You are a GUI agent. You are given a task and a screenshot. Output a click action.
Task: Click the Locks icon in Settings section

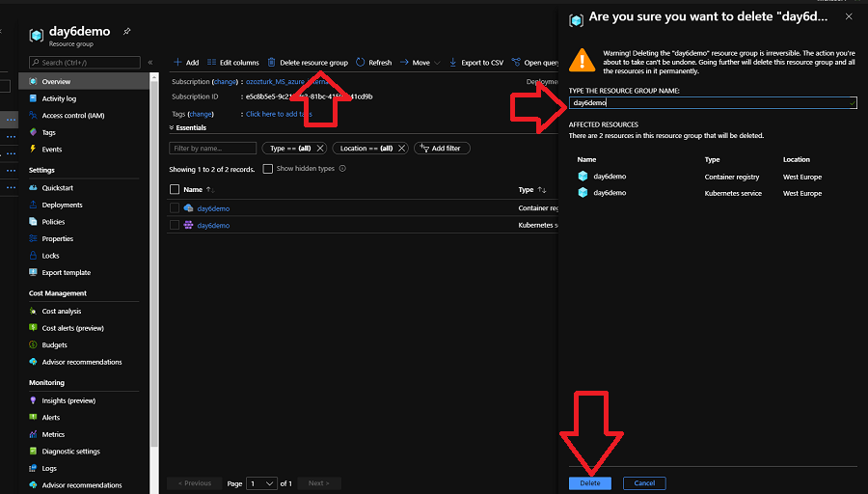coord(34,256)
